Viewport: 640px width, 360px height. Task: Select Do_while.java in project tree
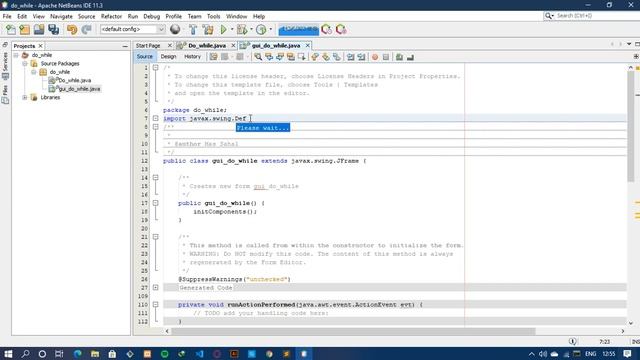tap(74, 80)
